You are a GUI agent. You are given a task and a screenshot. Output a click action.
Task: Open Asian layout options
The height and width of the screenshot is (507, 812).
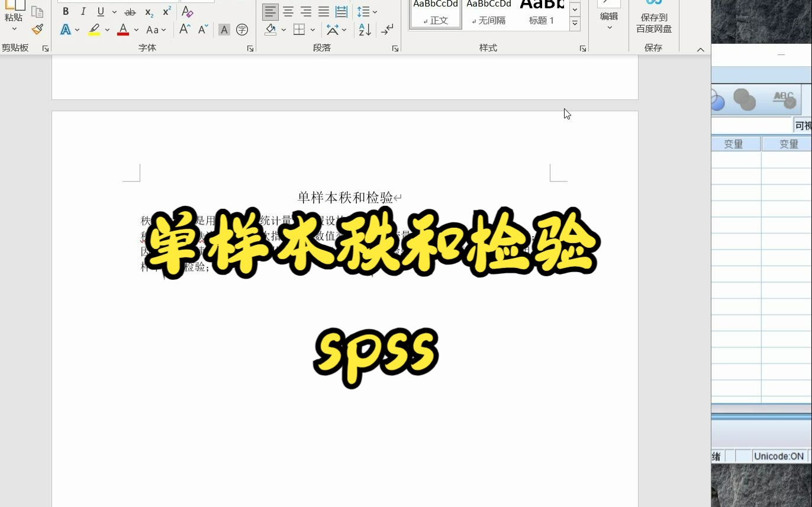coord(336,30)
